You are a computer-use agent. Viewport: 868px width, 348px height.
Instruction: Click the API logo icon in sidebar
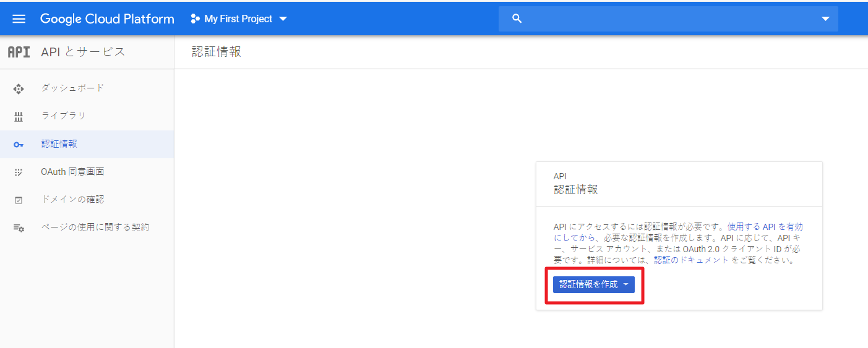[x=19, y=52]
